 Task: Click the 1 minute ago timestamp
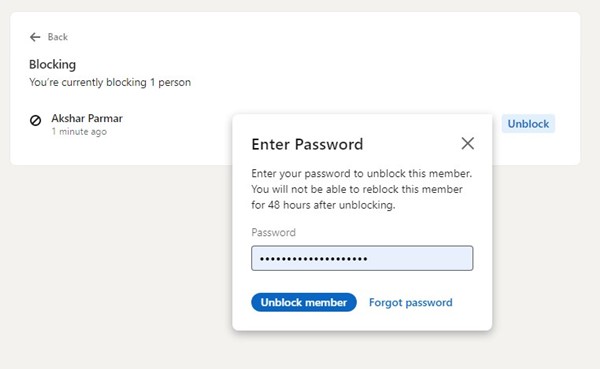tap(79, 132)
